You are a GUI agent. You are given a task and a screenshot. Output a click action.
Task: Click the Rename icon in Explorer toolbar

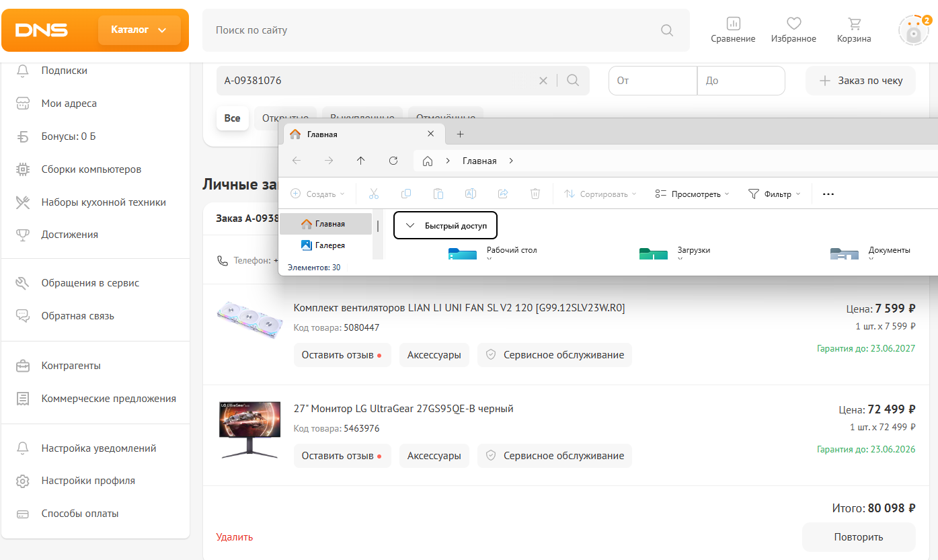point(471,194)
